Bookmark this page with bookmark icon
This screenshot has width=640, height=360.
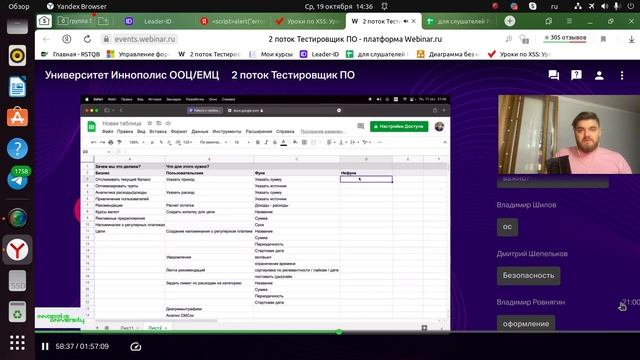(x=603, y=39)
